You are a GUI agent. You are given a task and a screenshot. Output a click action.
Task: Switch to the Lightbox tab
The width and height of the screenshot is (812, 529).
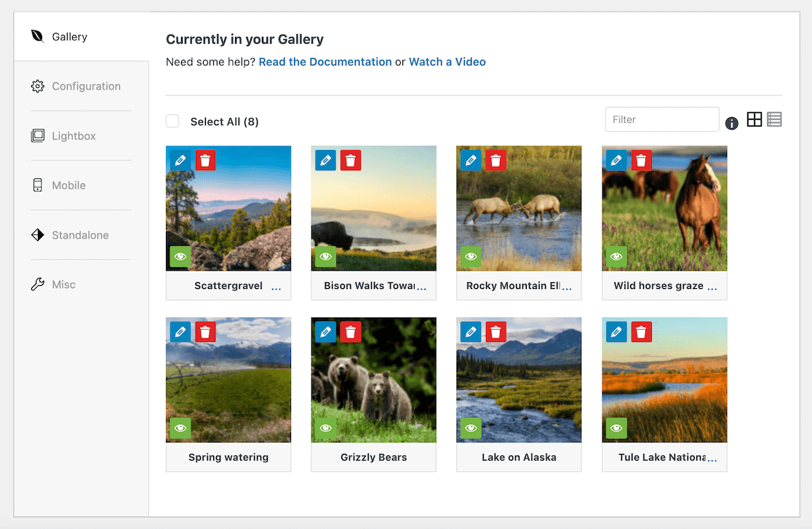[73, 136]
